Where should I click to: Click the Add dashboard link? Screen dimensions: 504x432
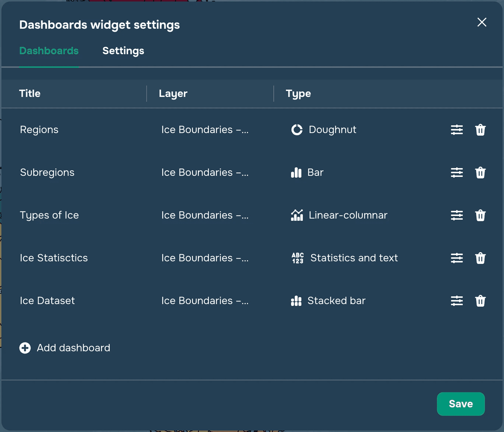click(x=73, y=348)
